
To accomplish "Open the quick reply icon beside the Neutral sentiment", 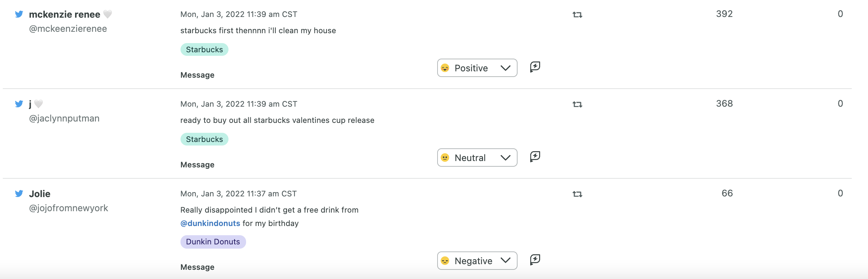I will click(535, 156).
